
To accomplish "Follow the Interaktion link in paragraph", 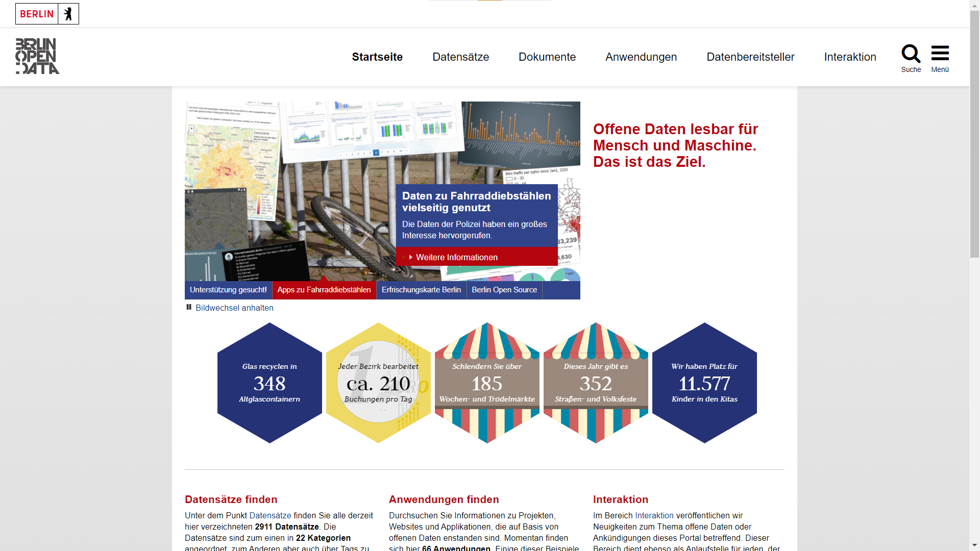I will point(654,515).
